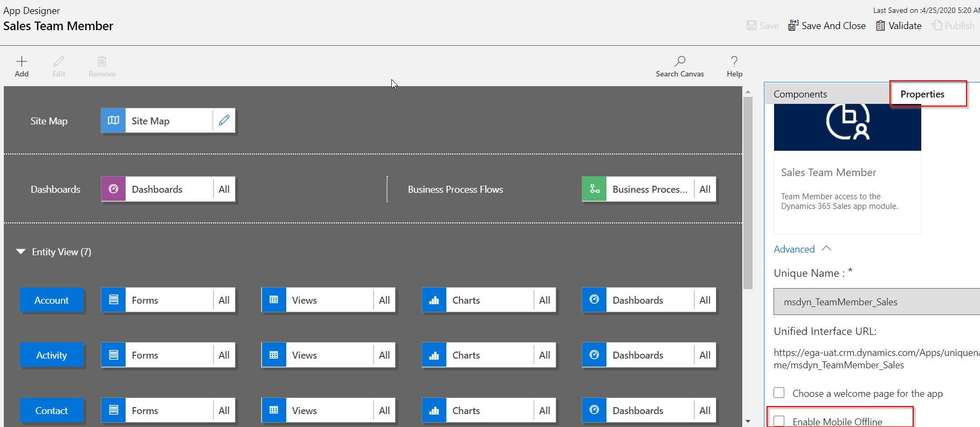Image resolution: width=980 pixels, height=427 pixels.
Task: Edit Site Map with pencil icon
Action: (224, 121)
